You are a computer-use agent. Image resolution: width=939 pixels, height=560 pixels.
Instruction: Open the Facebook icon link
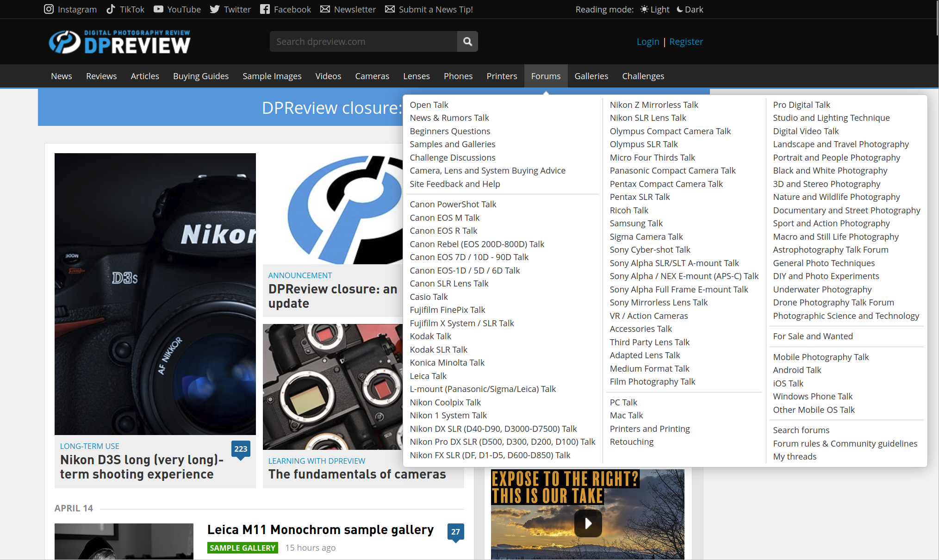click(x=265, y=9)
